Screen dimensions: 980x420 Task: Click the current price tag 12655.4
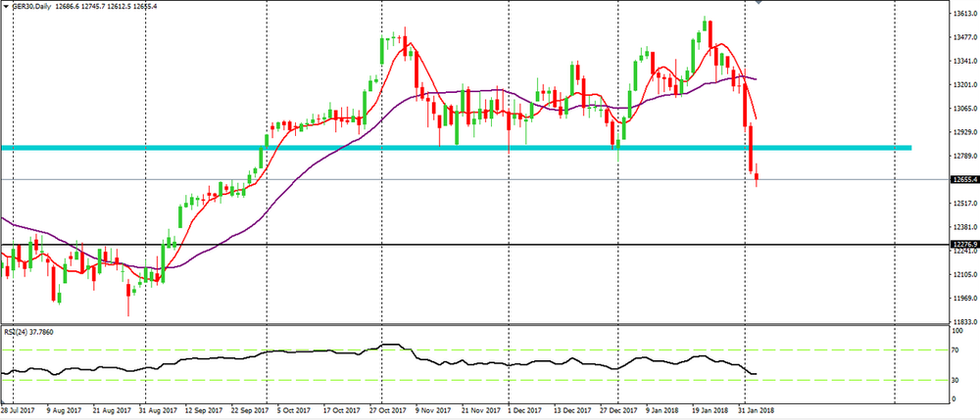click(x=964, y=180)
